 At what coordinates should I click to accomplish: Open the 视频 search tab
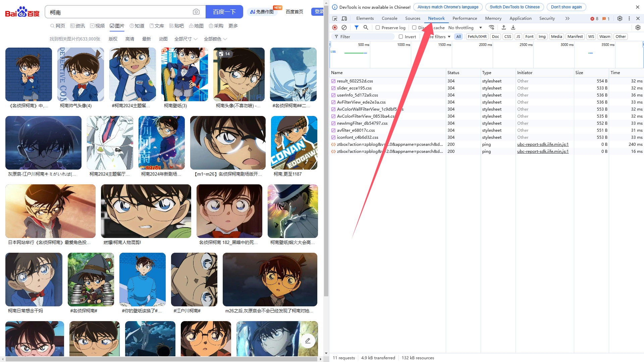[x=97, y=26]
